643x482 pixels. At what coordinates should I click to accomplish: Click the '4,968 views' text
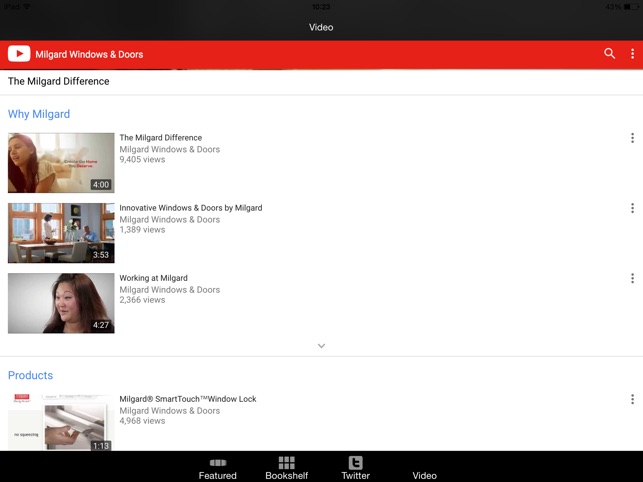[x=142, y=421]
